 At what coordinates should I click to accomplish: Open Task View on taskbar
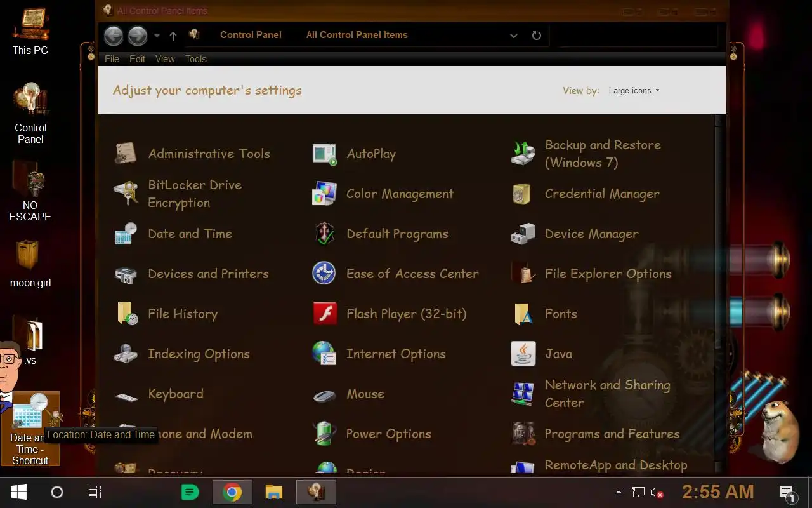tap(95, 492)
